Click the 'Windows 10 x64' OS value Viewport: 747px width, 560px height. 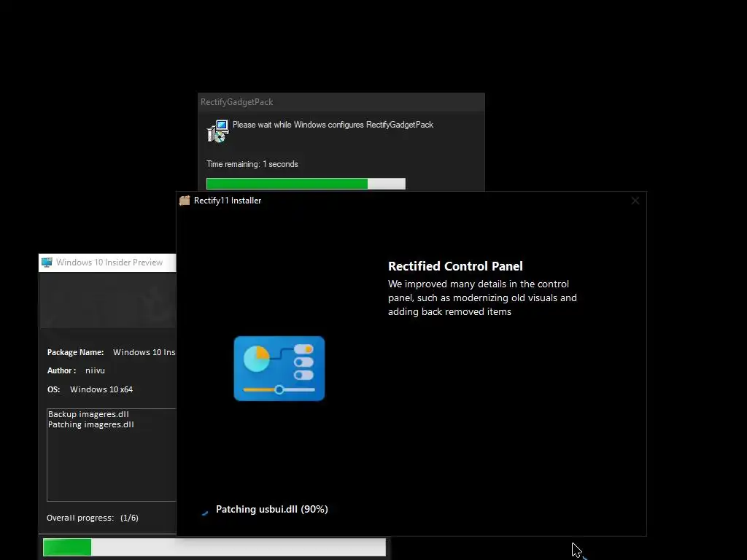(101, 389)
